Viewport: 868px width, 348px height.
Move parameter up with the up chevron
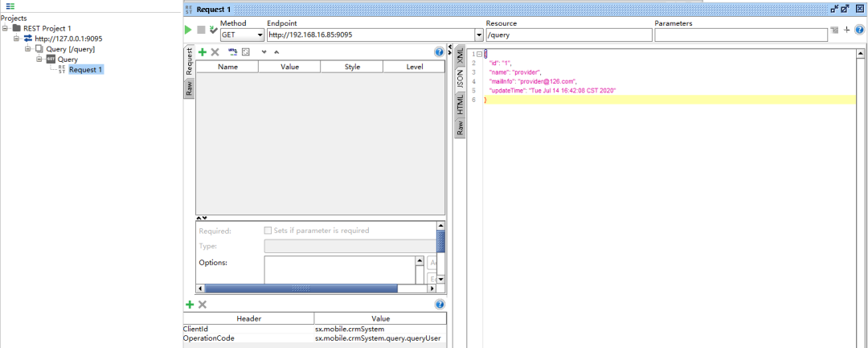276,52
